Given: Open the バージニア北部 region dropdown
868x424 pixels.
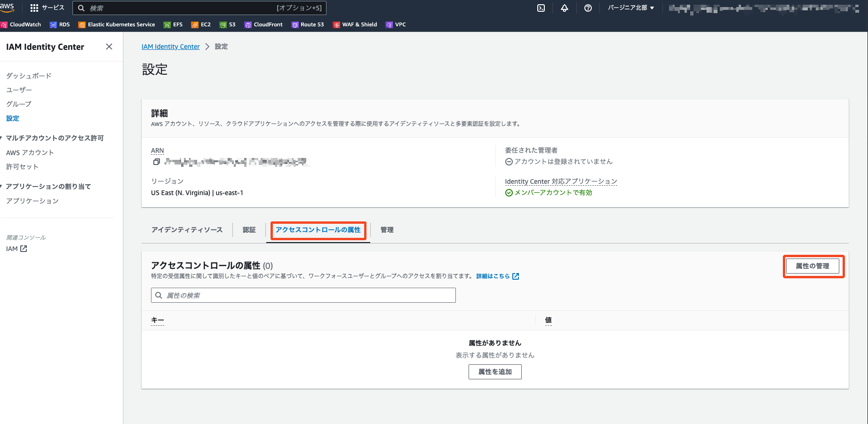Looking at the screenshot, I should coord(631,8).
